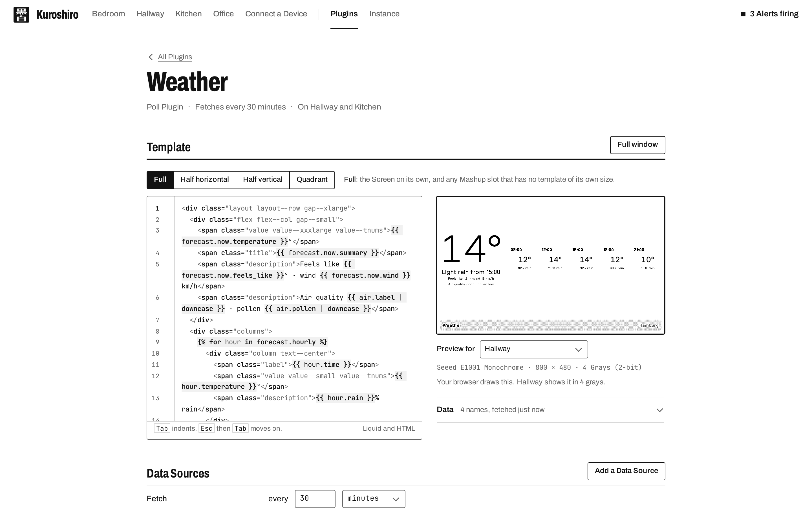Viewport: 812px width, 508px height.
Task: Open the Office nav item
Action: pyautogui.click(x=224, y=14)
